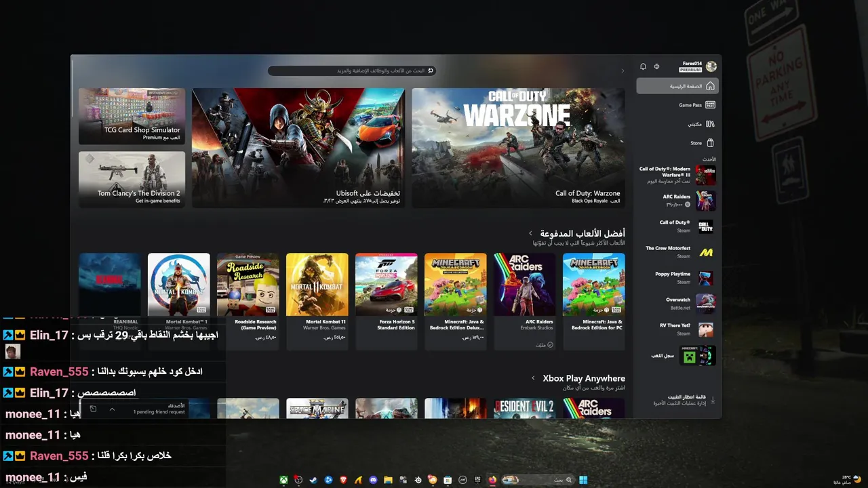Image resolution: width=868 pixels, height=488 pixels.
Task: Open Brave browser from the taskbar
Action: click(343, 480)
